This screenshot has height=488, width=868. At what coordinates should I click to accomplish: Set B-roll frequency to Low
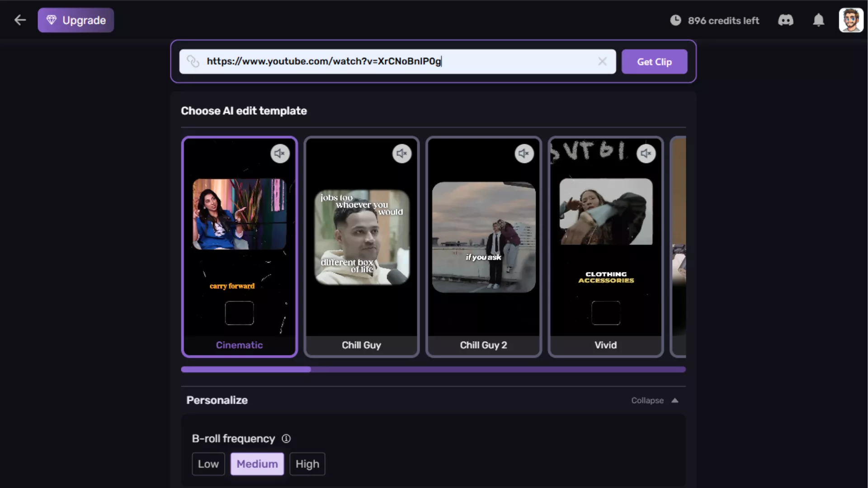(208, 464)
